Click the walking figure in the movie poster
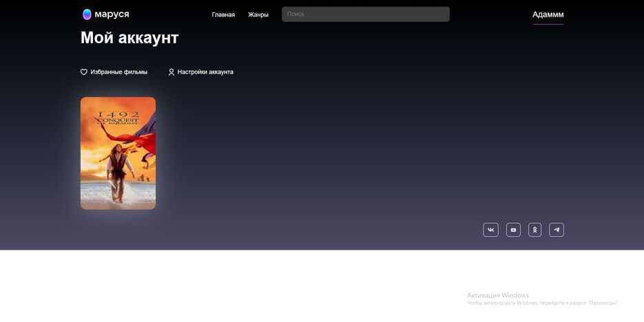This screenshot has height=322, width=644. click(118, 172)
